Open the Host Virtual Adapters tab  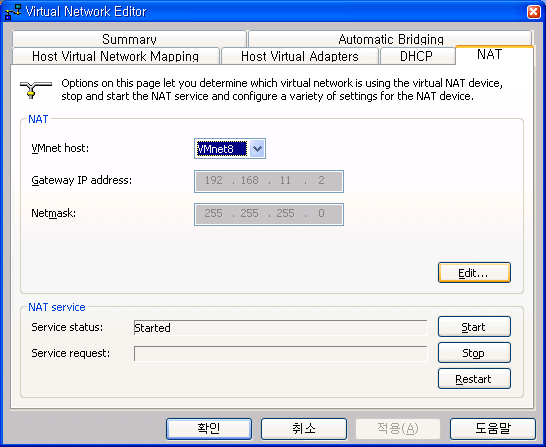pos(299,56)
